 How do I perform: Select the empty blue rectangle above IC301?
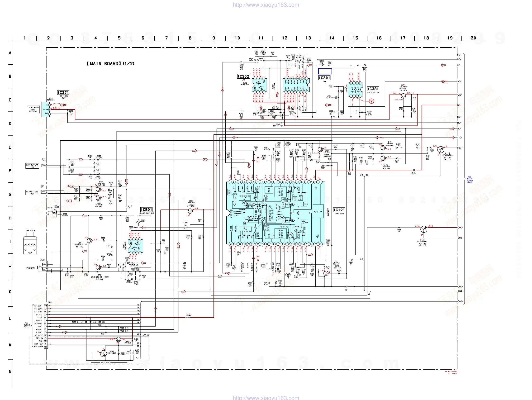[325, 71]
